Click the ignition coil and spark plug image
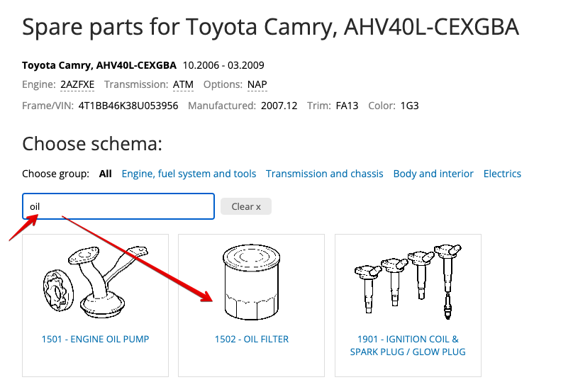The height and width of the screenshot is (392, 573). pyautogui.click(x=408, y=279)
